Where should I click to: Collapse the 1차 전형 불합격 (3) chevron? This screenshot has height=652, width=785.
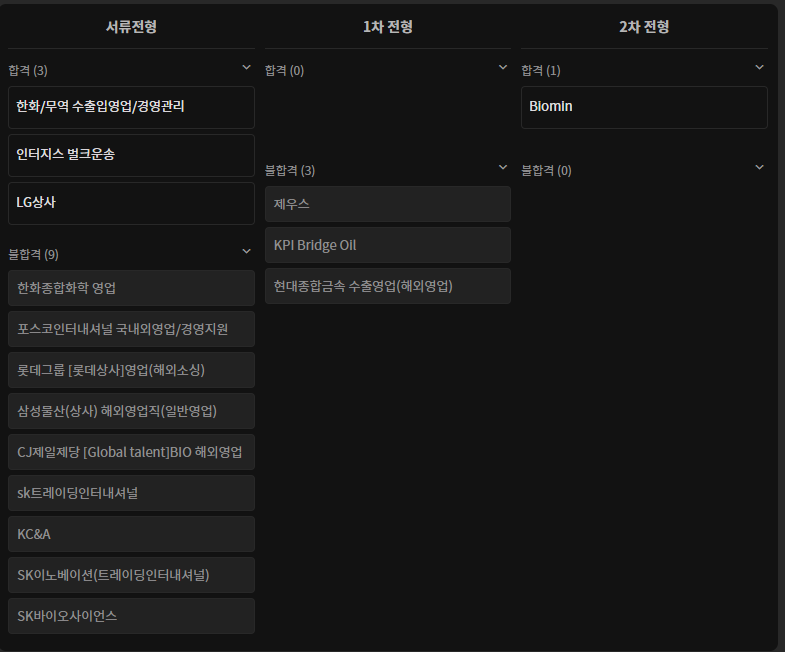[503, 167]
